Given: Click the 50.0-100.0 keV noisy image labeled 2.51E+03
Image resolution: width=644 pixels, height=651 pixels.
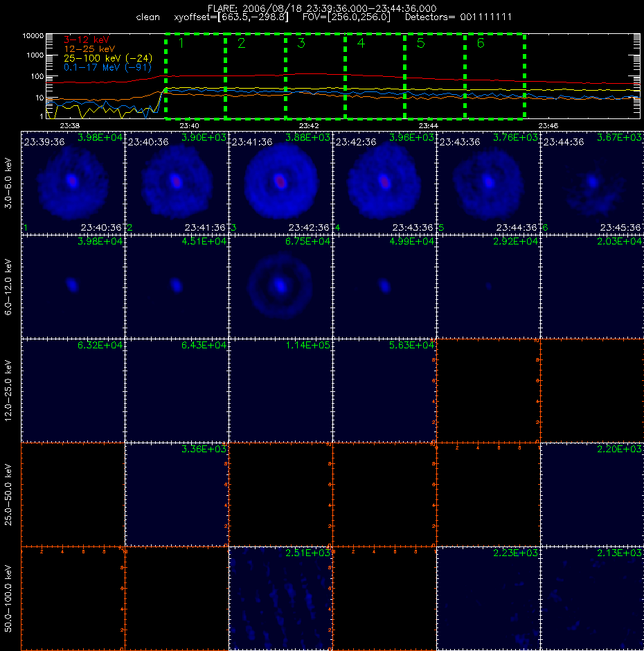Looking at the screenshot, I should tap(280, 598).
